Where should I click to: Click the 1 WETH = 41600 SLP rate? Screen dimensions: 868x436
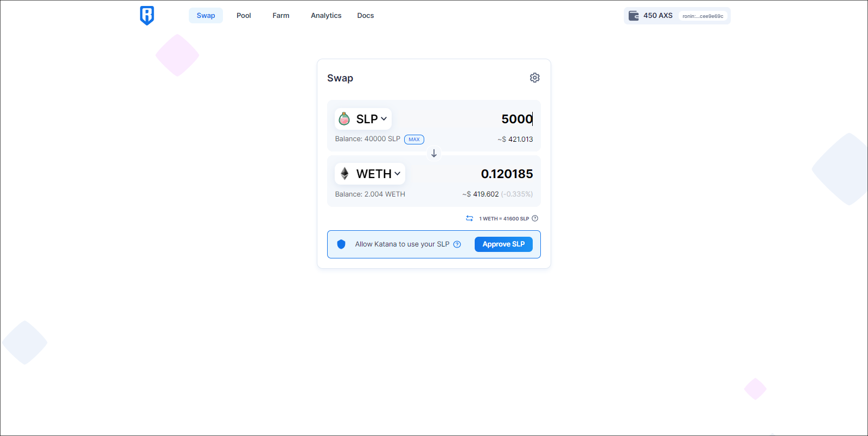[x=504, y=219]
